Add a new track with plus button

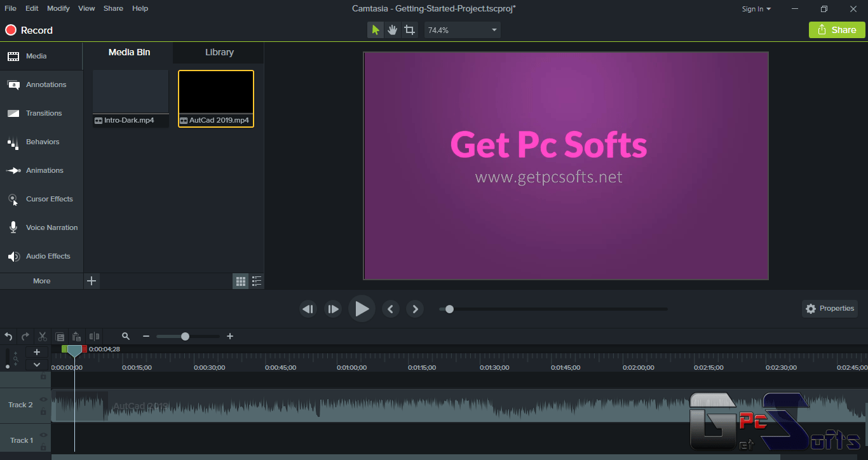pyautogui.click(x=37, y=352)
